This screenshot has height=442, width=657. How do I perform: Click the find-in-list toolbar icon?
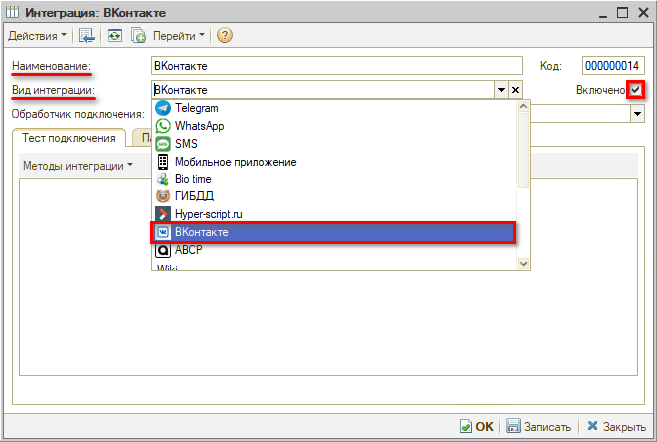click(87, 36)
